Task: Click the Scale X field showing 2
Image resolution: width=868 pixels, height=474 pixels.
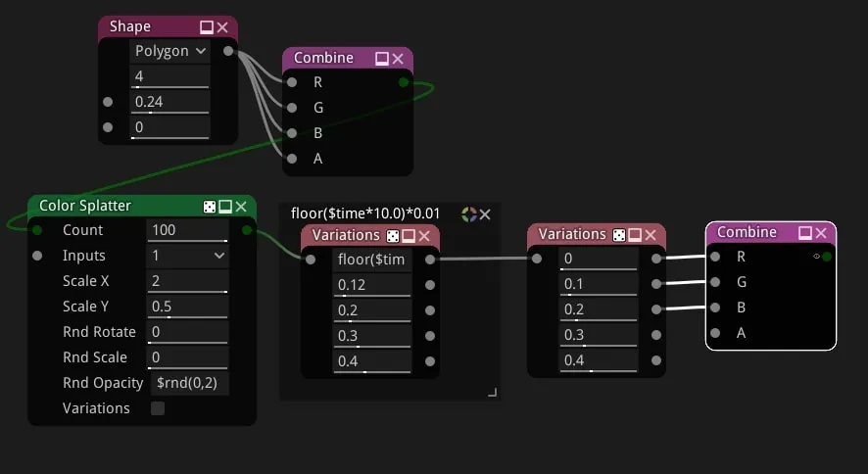Action: (x=188, y=281)
